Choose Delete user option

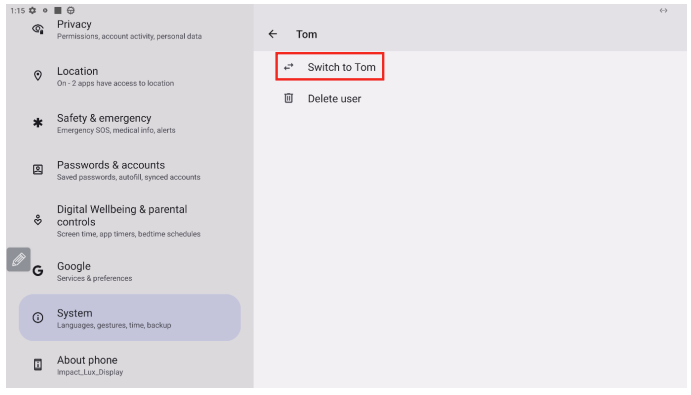[x=334, y=99]
